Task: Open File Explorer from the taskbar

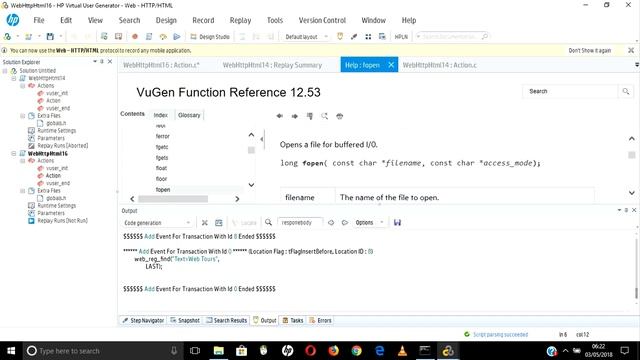Action: point(219,351)
